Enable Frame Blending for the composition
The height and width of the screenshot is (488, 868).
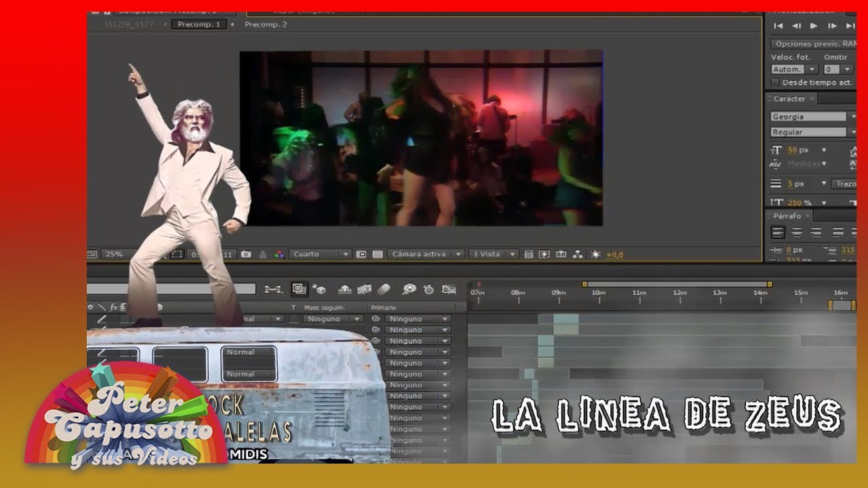[x=364, y=289]
